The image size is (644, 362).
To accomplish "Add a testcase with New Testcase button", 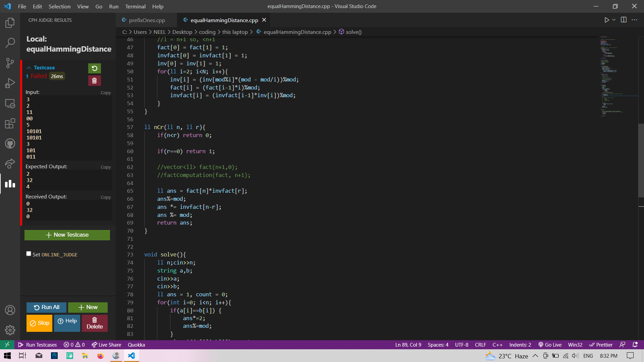I will pos(67,235).
